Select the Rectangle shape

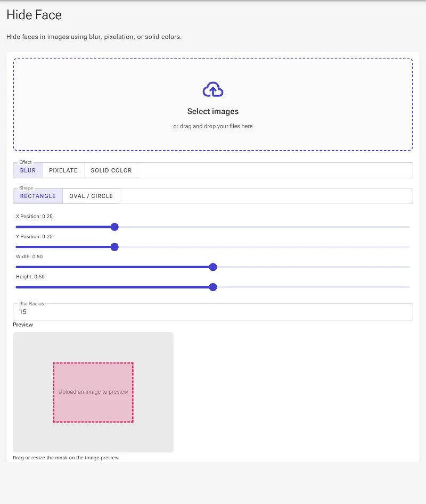click(38, 196)
